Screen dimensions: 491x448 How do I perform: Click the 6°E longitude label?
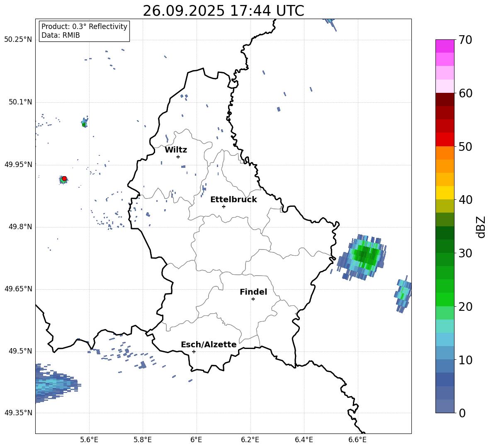(x=196, y=440)
